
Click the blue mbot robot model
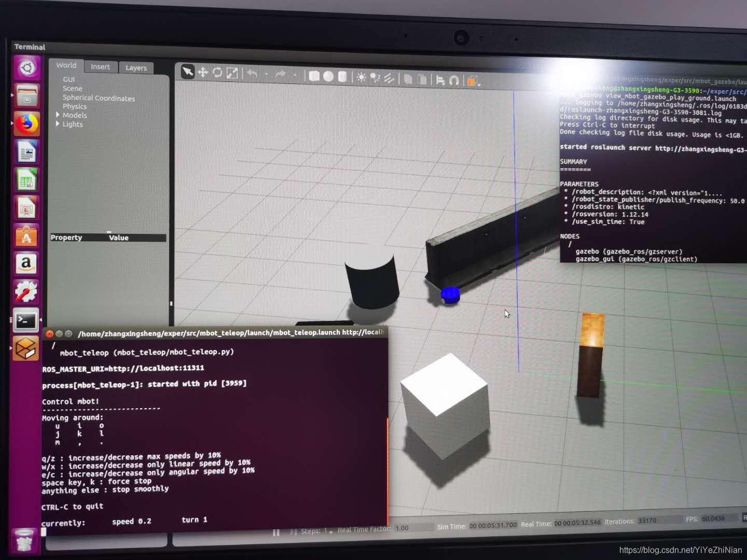coord(450,295)
